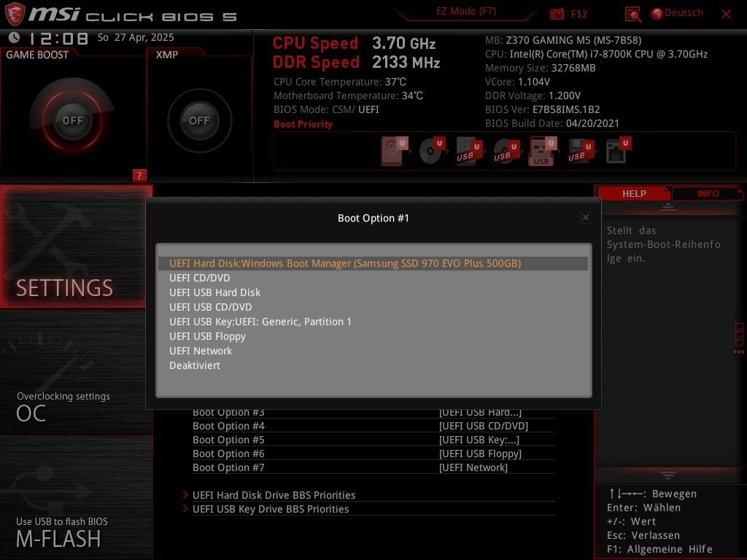Toggle the XMP OFF button
The width and height of the screenshot is (747, 560).
[x=200, y=120]
